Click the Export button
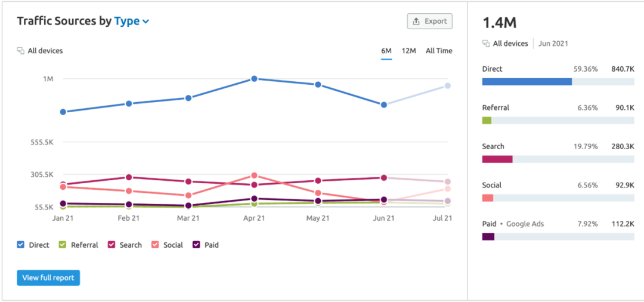The image size is (644, 302). coord(429,21)
